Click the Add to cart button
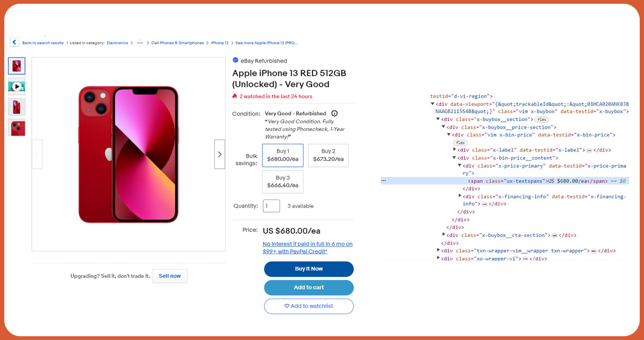644x340 pixels. tap(309, 287)
